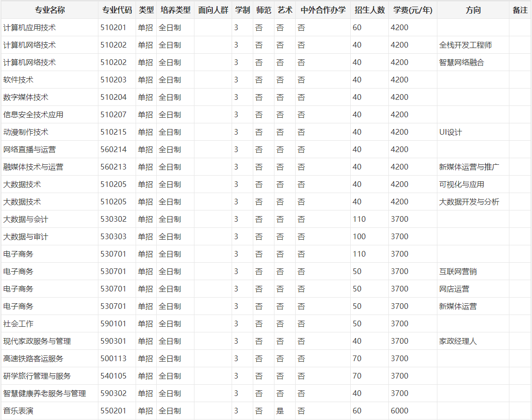Click the 面向人群 column header

coord(213,10)
